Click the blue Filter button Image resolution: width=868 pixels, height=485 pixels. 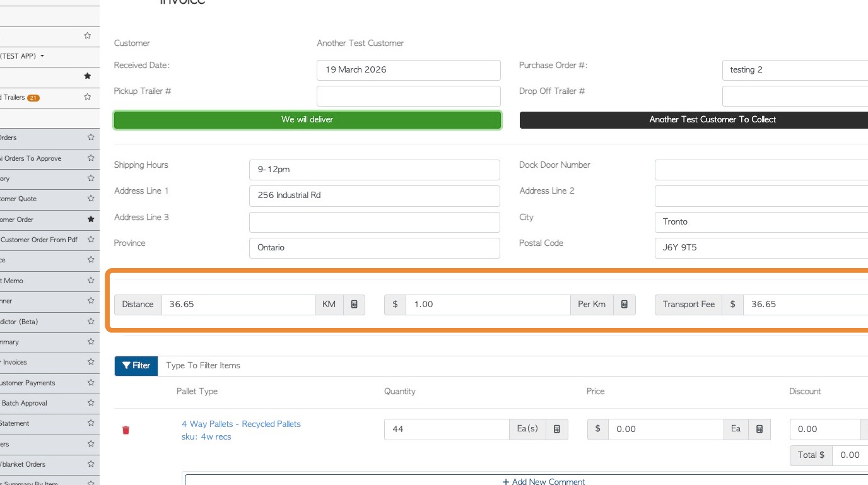[136, 366]
